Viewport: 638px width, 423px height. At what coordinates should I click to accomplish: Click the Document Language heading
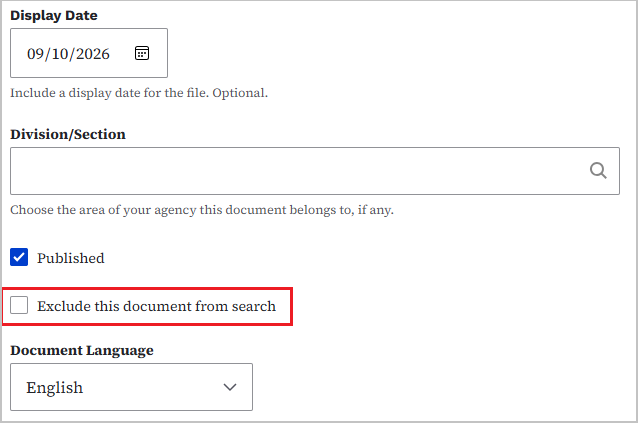click(82, 350)
